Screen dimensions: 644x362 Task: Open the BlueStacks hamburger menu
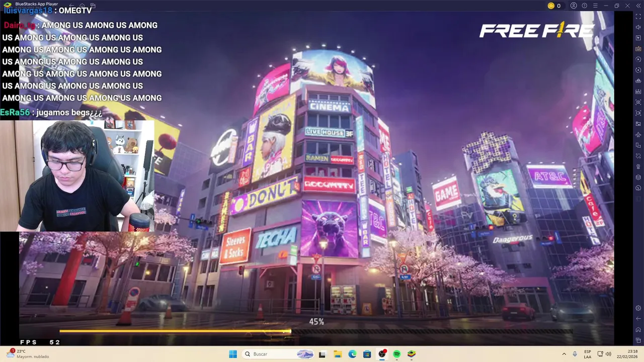click(x=595, y=6)
